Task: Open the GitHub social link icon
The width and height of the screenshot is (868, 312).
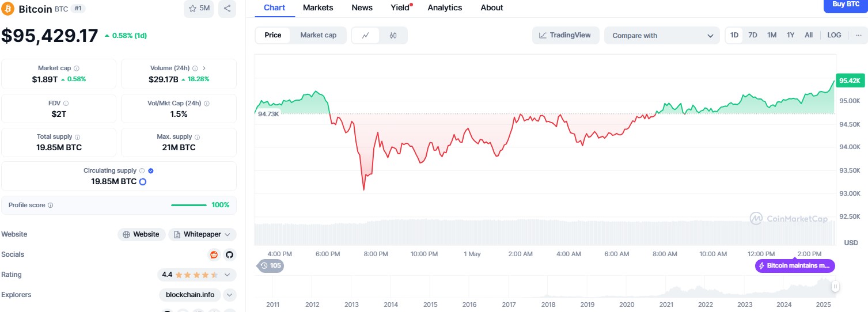Action: pos(229,254)
